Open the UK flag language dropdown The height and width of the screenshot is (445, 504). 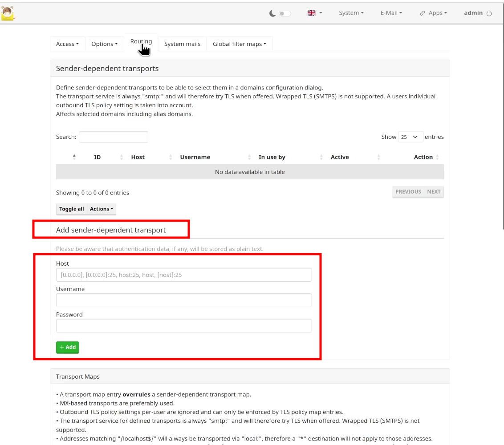click(315, 13)
